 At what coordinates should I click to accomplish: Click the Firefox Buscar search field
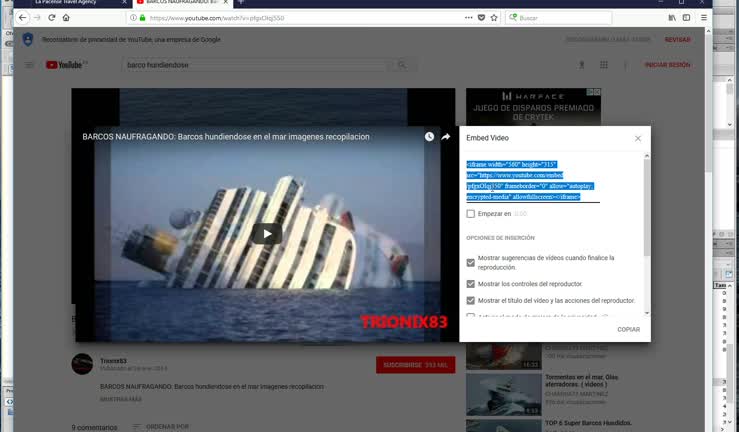pos(558,18)
